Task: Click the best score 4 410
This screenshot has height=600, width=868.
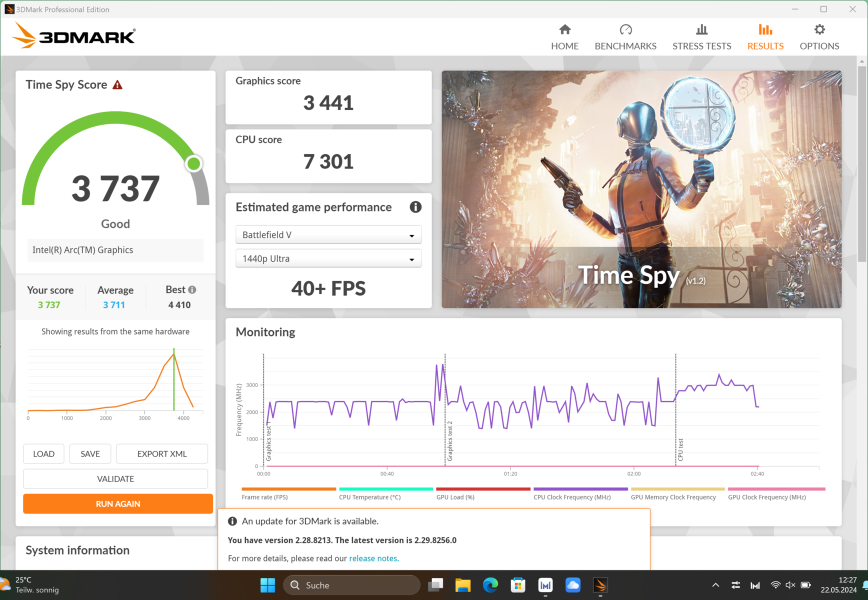Action: (179, 305)
